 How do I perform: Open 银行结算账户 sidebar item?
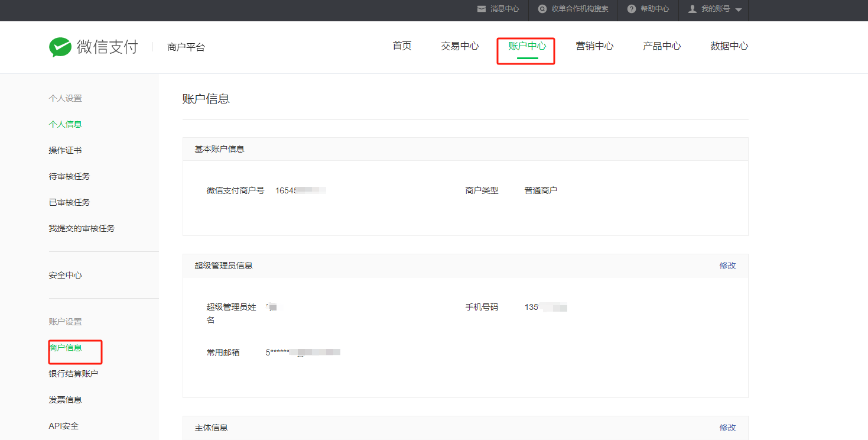tap(73, 374)
